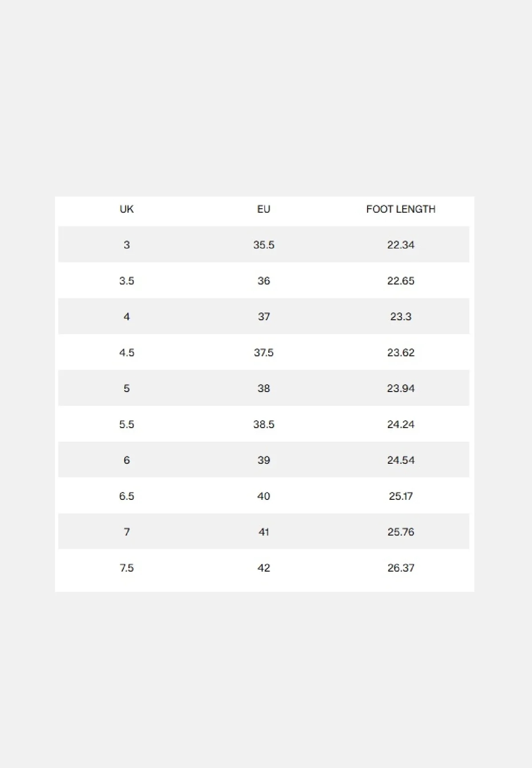Select the EU size 35.5 cell
Image resolution: width=532 pixels, height=768 pixels.
[264, 245]
